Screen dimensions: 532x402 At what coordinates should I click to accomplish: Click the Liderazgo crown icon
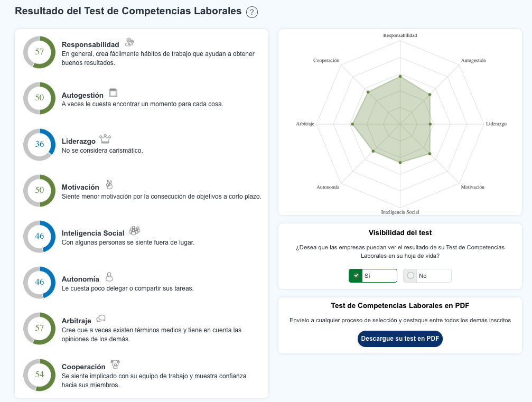coord(106,139)
